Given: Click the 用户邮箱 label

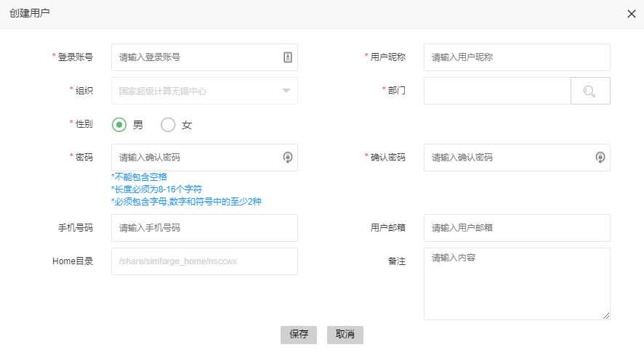Looking at the screenshot, I should tap(387, 228).
